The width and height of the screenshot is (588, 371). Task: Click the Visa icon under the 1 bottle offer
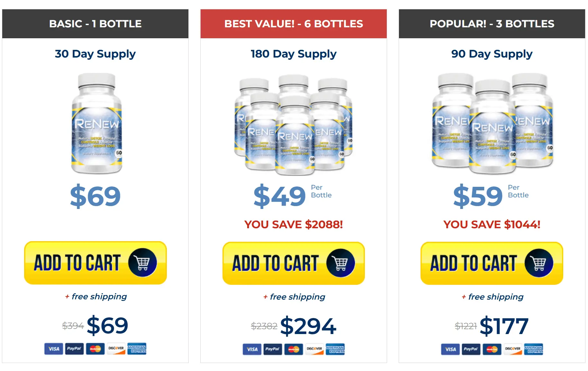pyautogui.click(x=53, y=349)
